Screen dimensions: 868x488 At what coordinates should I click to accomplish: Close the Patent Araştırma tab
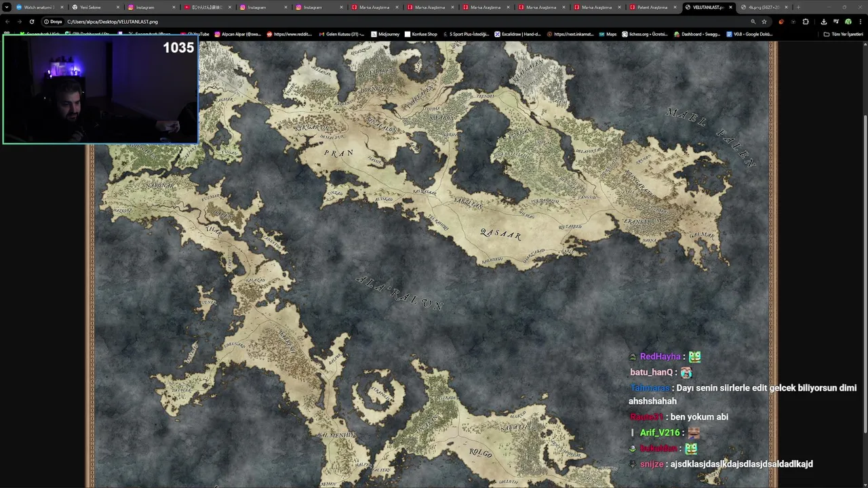point(675,7)
